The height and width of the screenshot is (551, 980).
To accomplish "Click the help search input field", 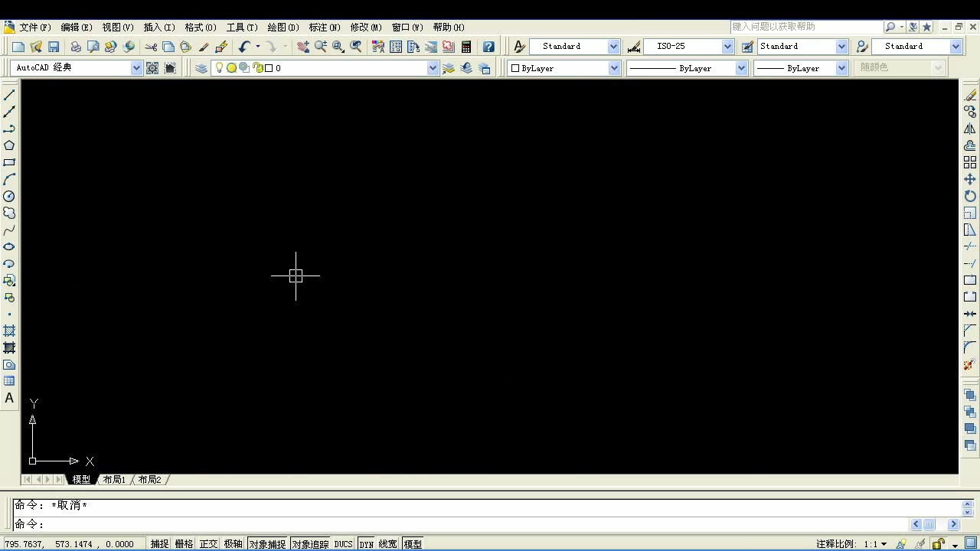I will (x=807, y=27).
